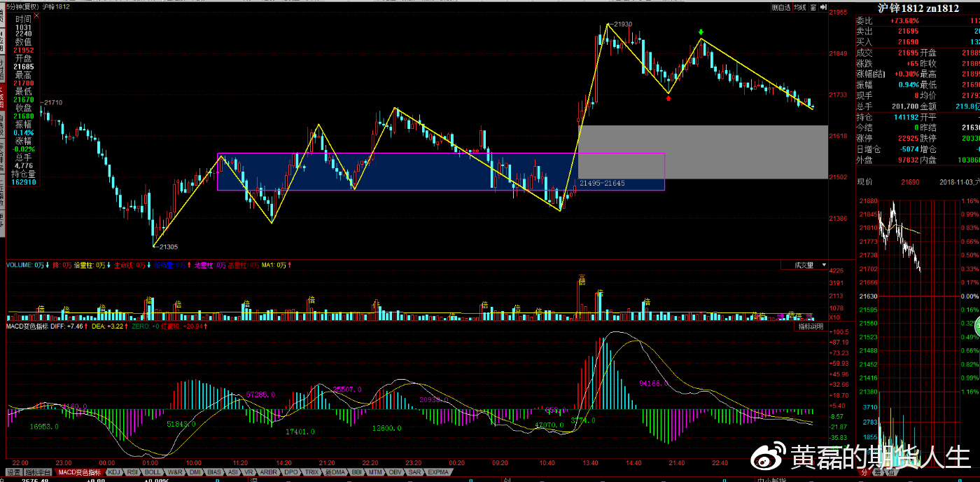The height and width of the screenshot is (482, 980).
Task: Click the 持仓量 value 162910
Action: click(23, 182)
